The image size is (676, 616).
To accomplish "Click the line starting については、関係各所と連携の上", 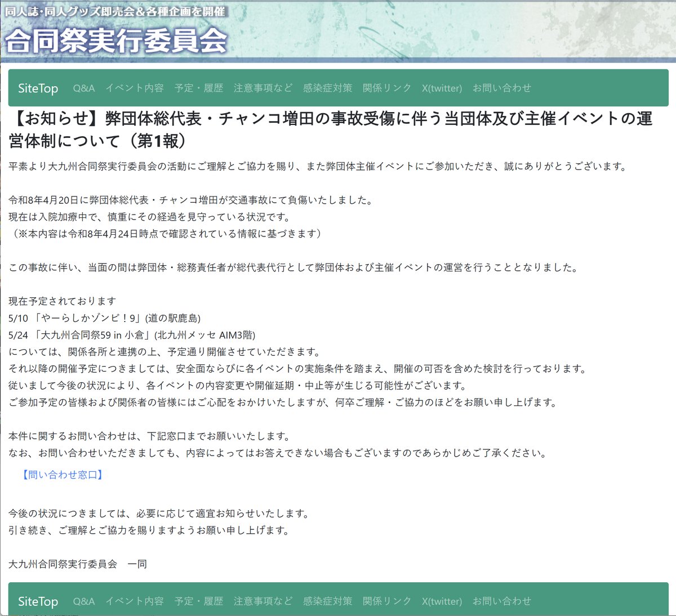I will click(x=164, y=352).
